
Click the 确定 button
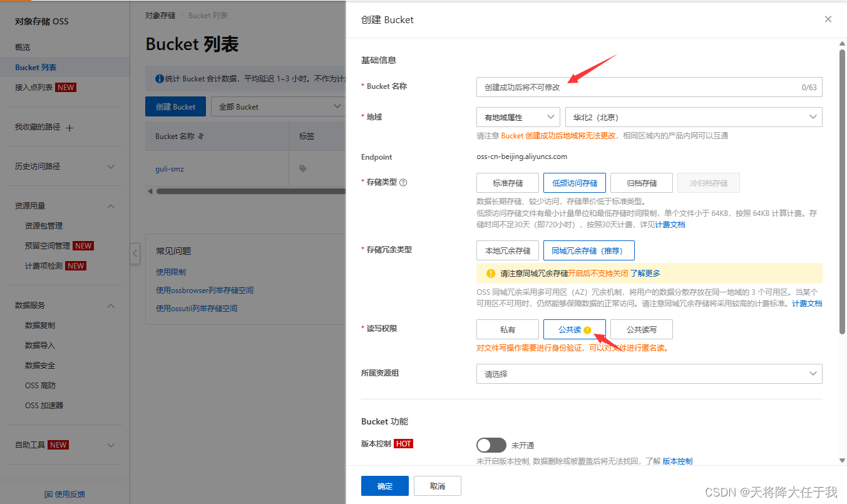pyautogui.click(x=385, y=486)
